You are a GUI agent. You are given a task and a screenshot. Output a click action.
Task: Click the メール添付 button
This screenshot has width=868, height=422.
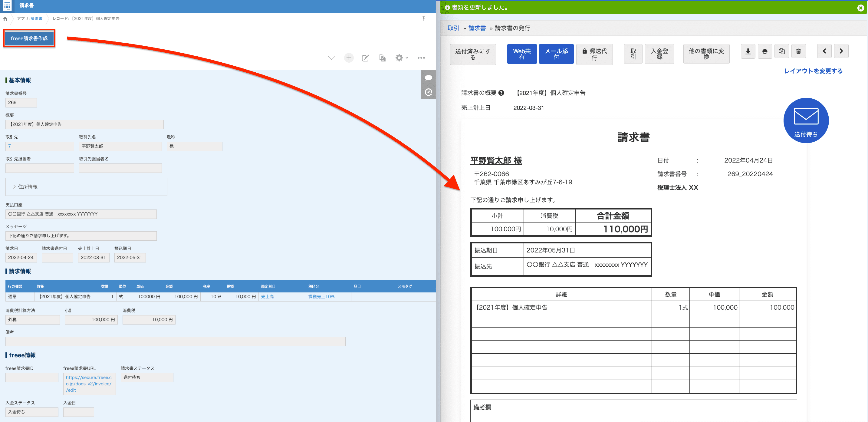click(x=556, y=54)
